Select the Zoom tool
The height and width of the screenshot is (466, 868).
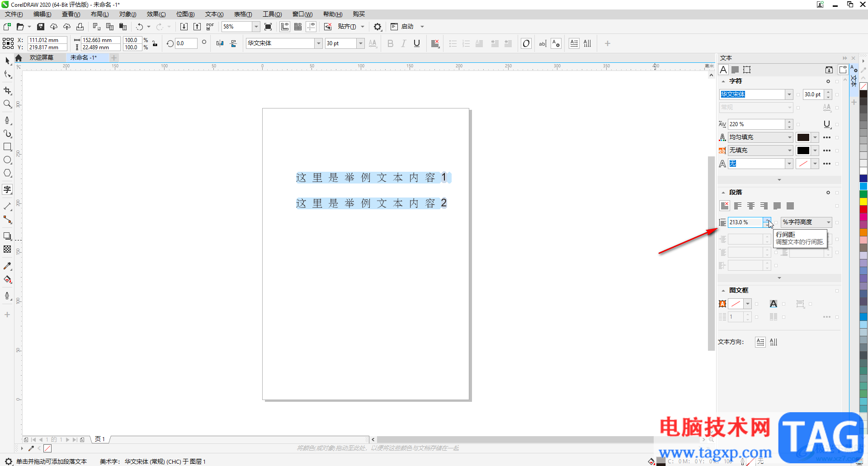[x=7, y=104]
